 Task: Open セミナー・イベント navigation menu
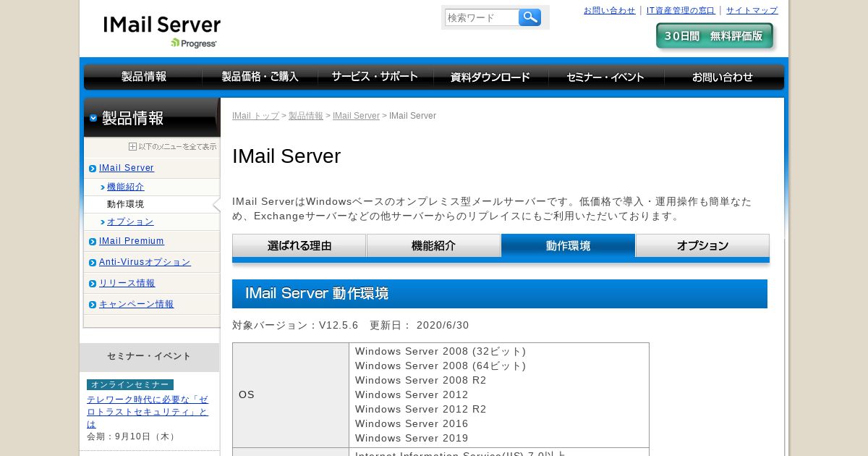coord(606,77)
